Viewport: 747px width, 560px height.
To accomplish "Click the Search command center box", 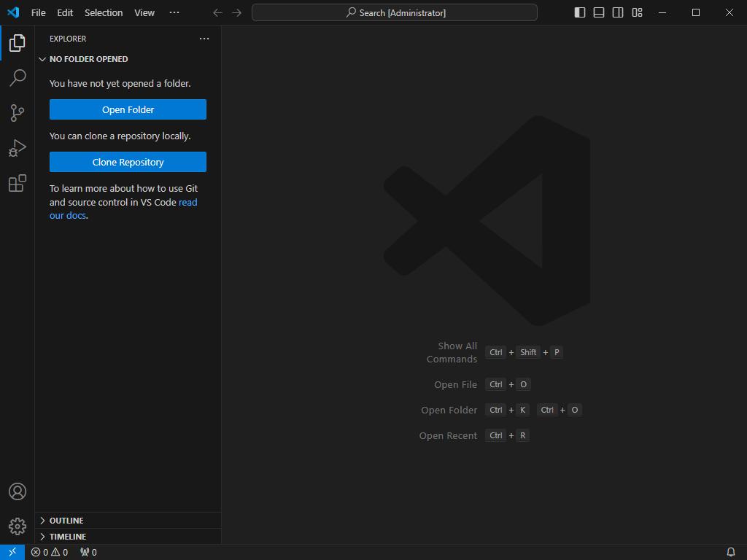I will [x=395, y=12].
